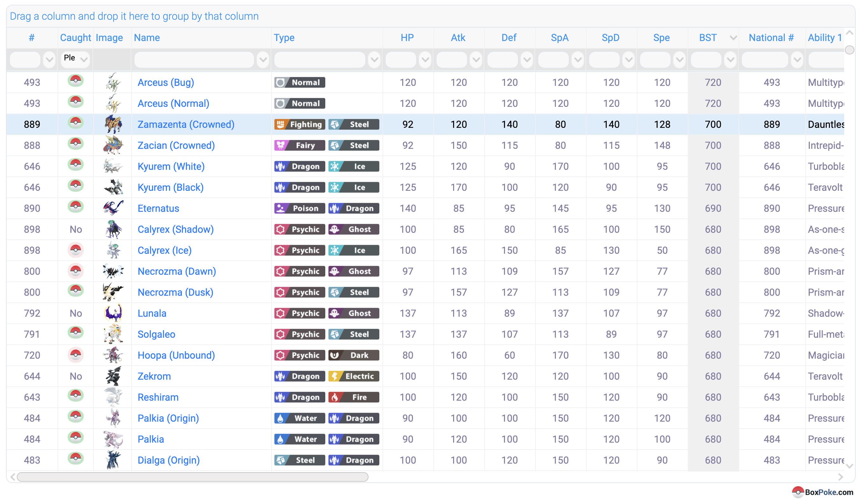Click the Fairy type badge on Zacian row
This screenshot has width=862, height=504.
pos(300,145)
